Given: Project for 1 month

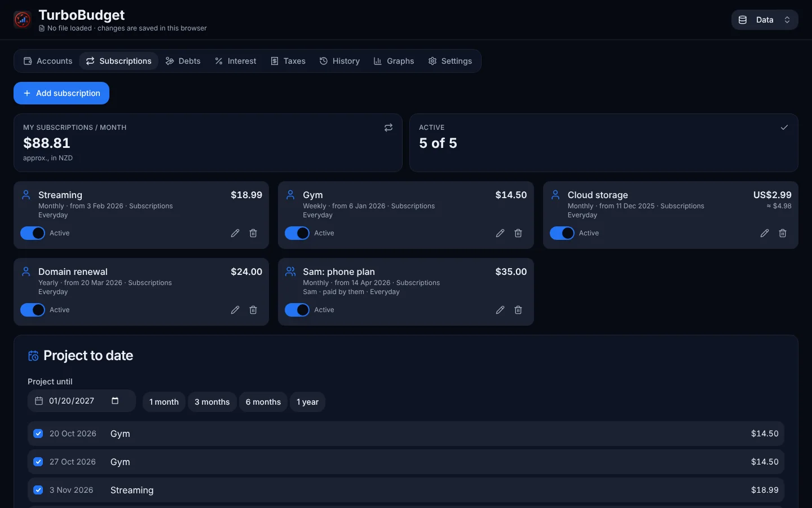Looking at the screenshot, I should 164,402.
